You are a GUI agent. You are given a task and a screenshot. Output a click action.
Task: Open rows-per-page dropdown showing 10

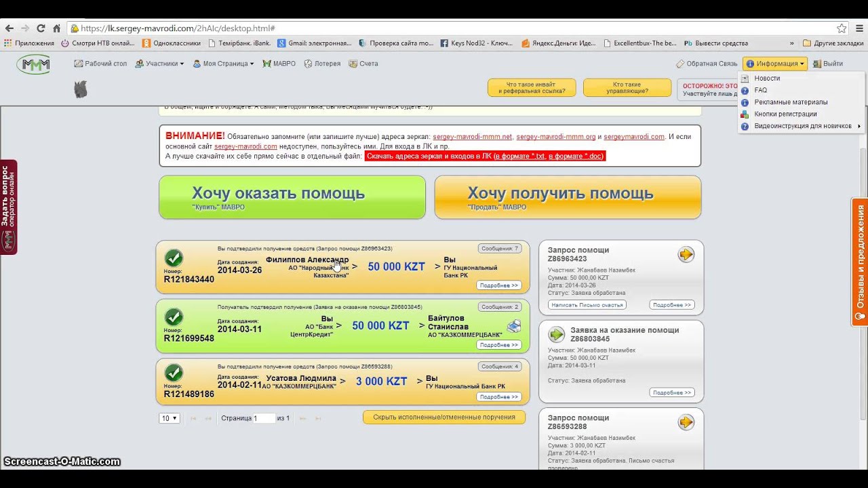click(x=170, y=418)
